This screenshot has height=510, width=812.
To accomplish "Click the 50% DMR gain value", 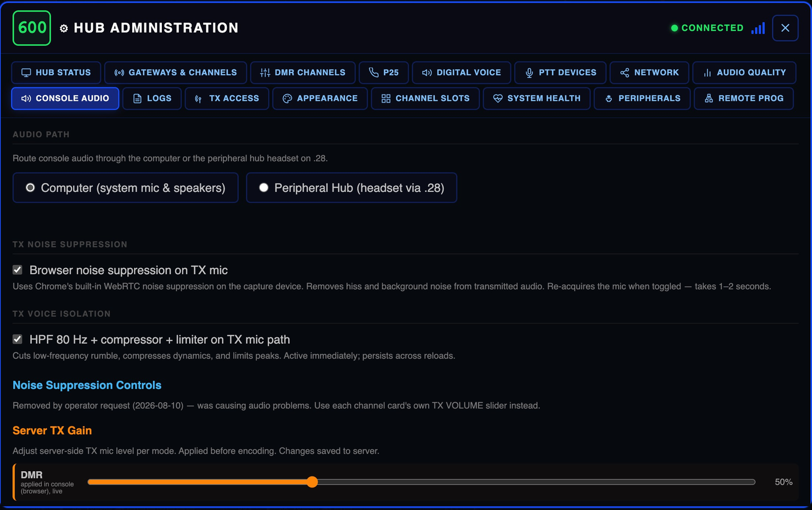I will click(784, 482).
